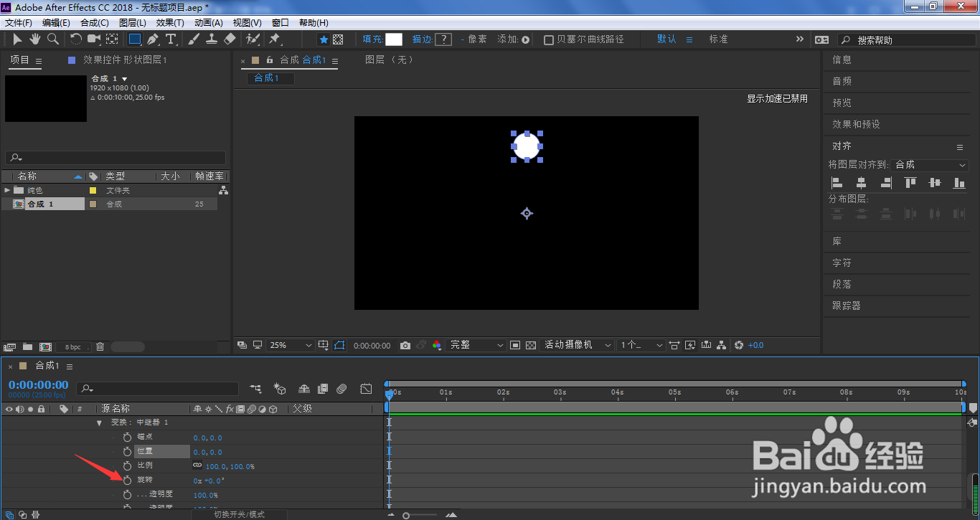This screenshot has width=980, height=520.
Task: Open the 活动摄像机 camera view dropdown
Action: pos(578,345)
